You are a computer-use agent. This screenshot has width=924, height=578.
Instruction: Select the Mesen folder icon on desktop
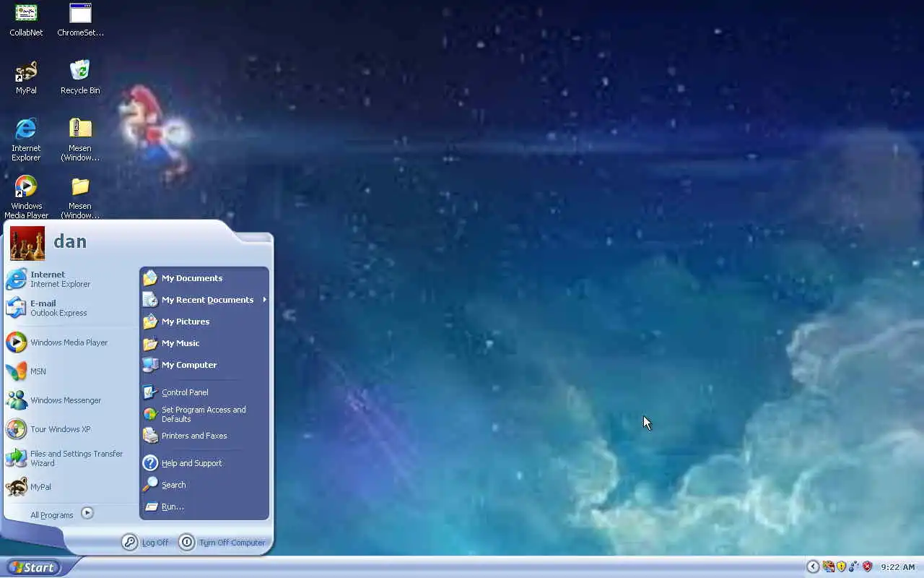pos(80,197)
